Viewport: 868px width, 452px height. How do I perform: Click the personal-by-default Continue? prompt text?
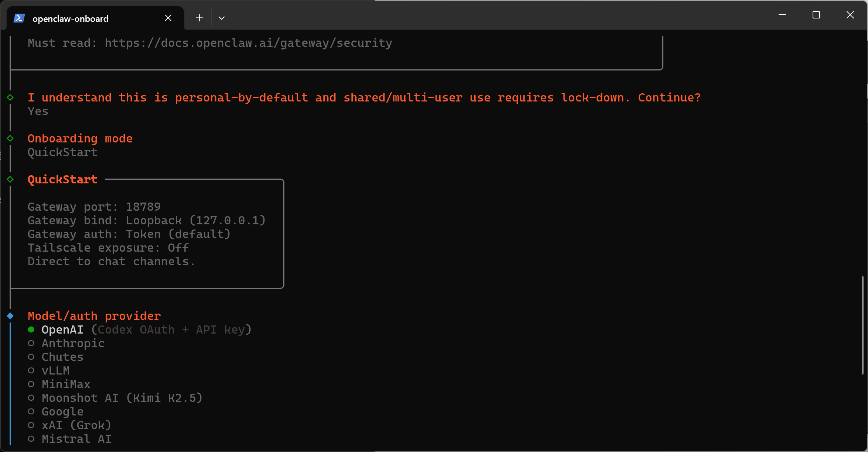pos(364,97)
